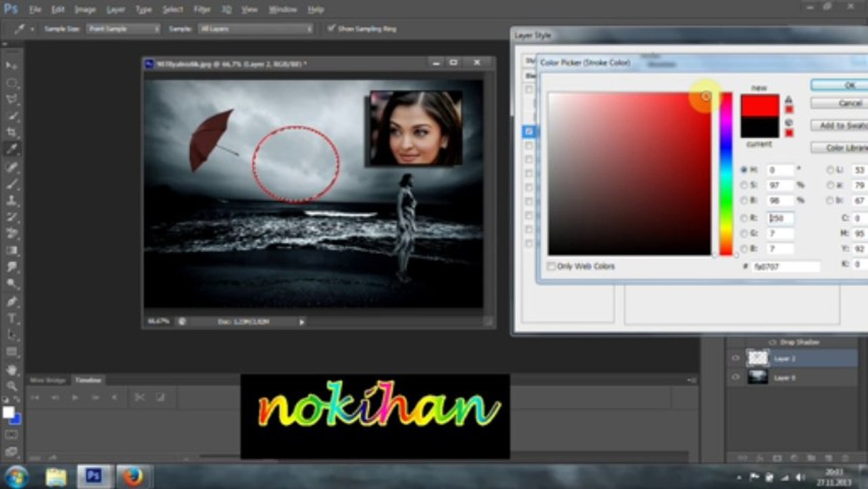
Task: Open the Window menu
Action: (x=282, y=10)
